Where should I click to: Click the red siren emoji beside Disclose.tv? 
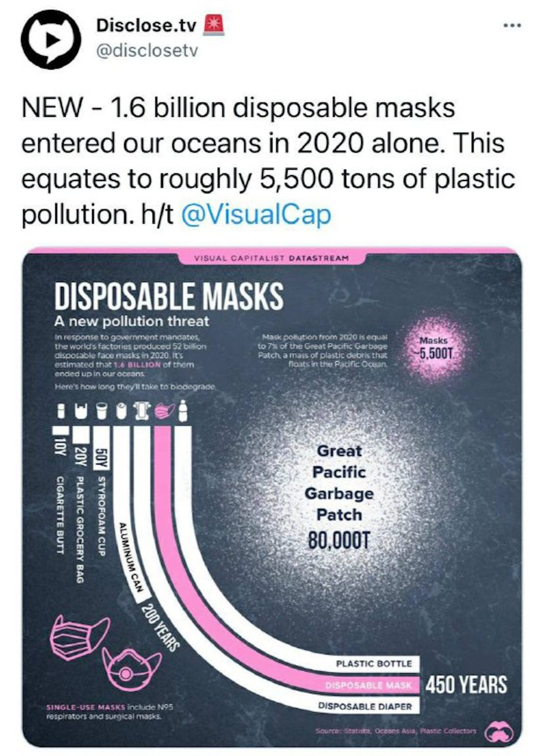(214, 26)
